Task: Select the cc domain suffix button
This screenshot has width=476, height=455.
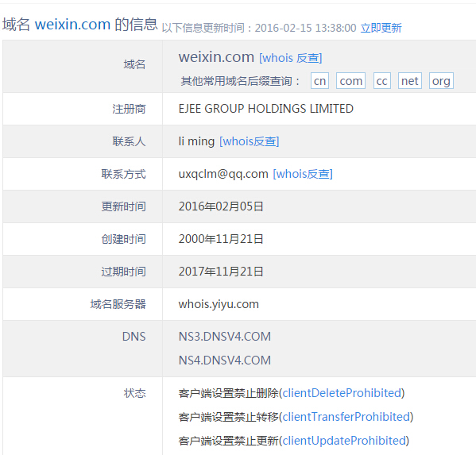Action: (382, 81)
